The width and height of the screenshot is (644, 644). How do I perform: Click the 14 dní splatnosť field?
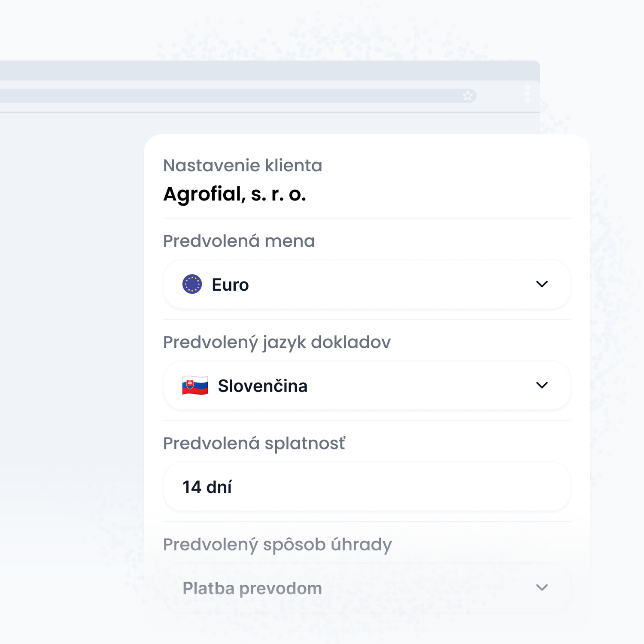pyautogui.click(x=367, y=486)
